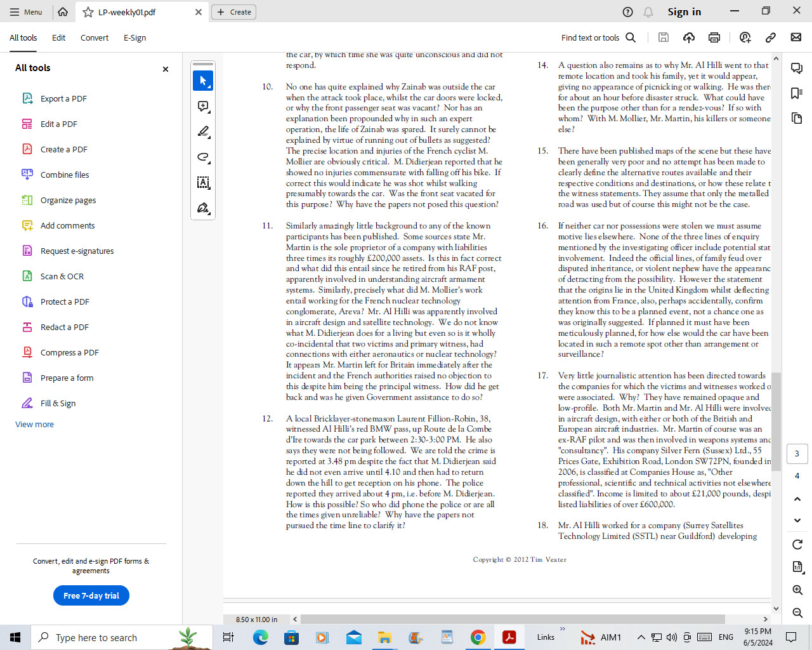Open the Comments panel on right rail

point(797,68)
